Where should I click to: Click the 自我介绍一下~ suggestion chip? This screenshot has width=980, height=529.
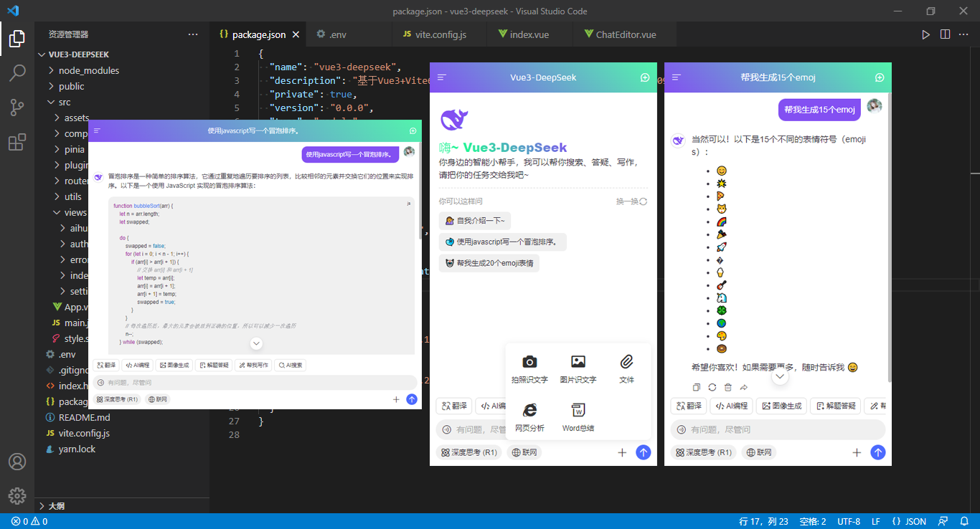475,221
